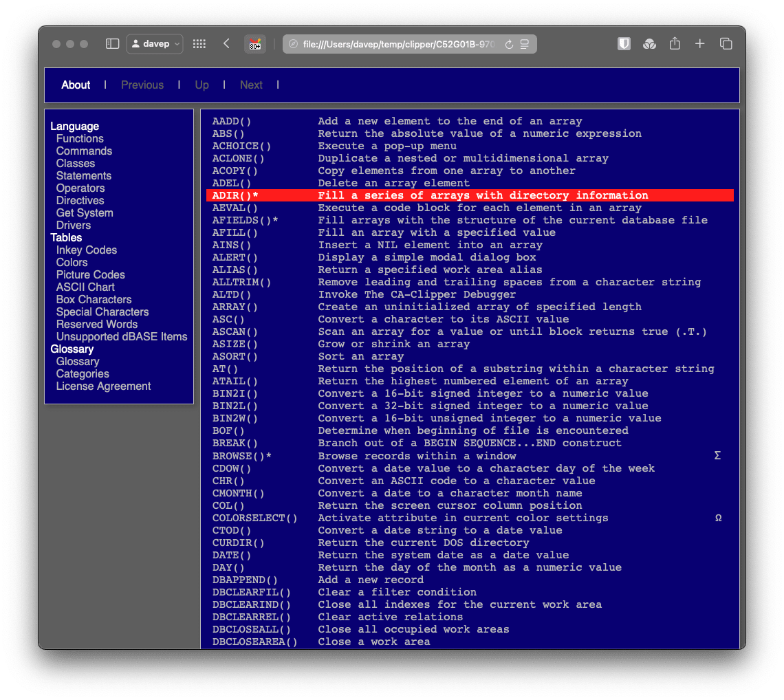Select the DATE() function row
This screenshot has height=700, width=784.
click(470, 555)
